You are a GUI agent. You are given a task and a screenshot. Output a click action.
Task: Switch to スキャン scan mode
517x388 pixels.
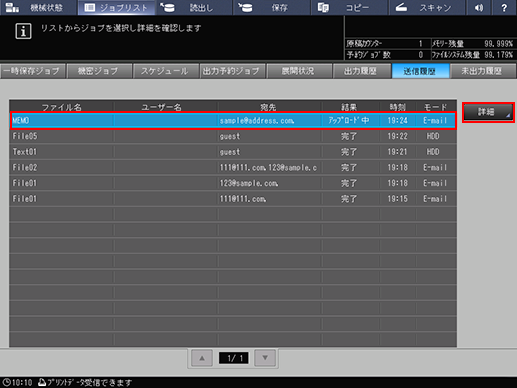tap(427, 7)
